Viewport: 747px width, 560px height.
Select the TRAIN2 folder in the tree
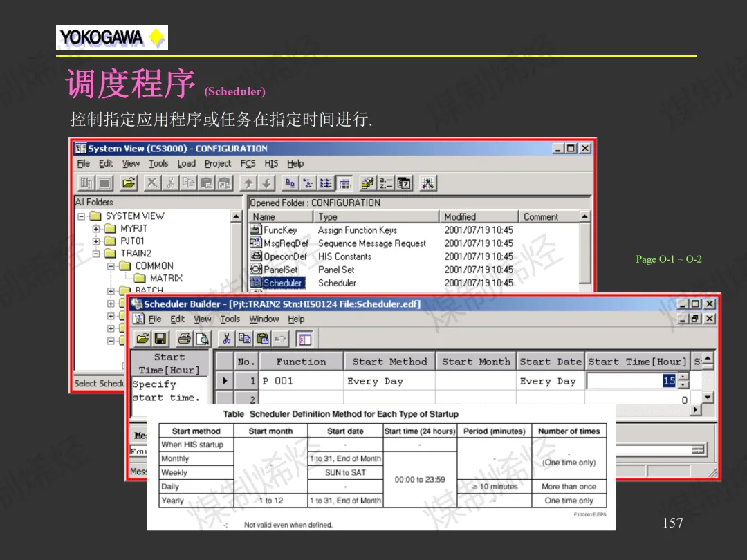[x=129, y=253]
